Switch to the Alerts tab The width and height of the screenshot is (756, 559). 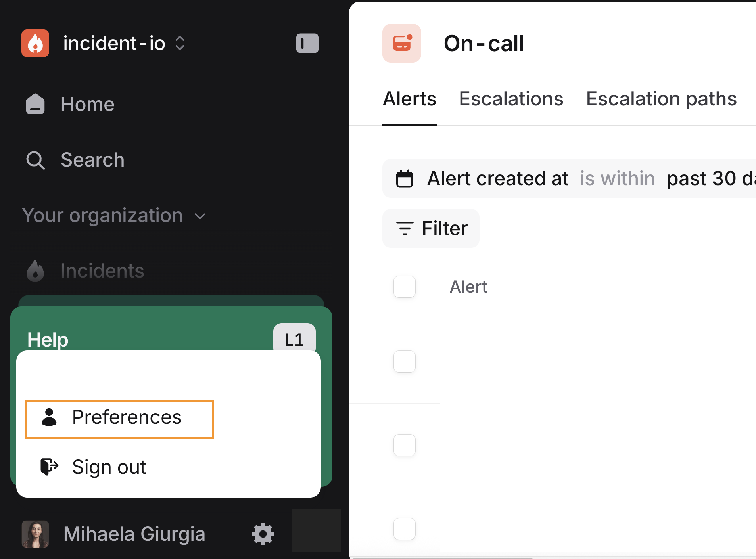click(409, 99)
